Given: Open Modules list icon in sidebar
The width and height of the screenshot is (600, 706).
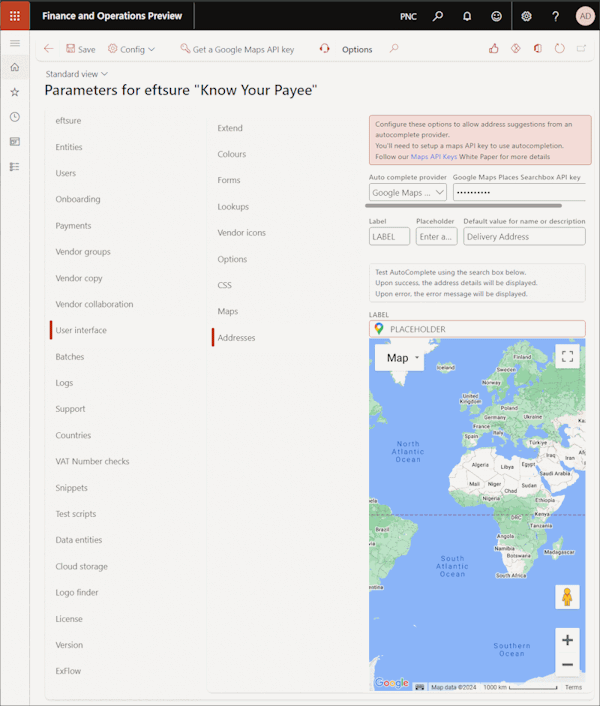Looking at the screenshot, I should click(x=15, y=167).
